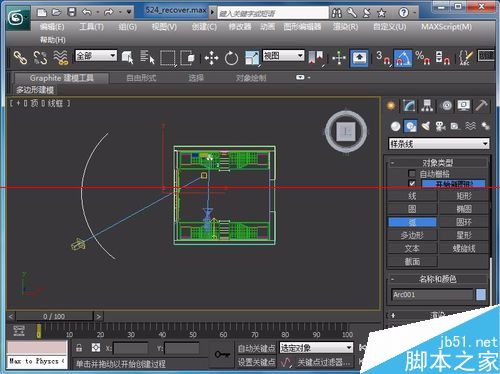Screen dimensions: 500x374
Task: Open the 渲染(R) menu
Action: click(x=345, y=27)
